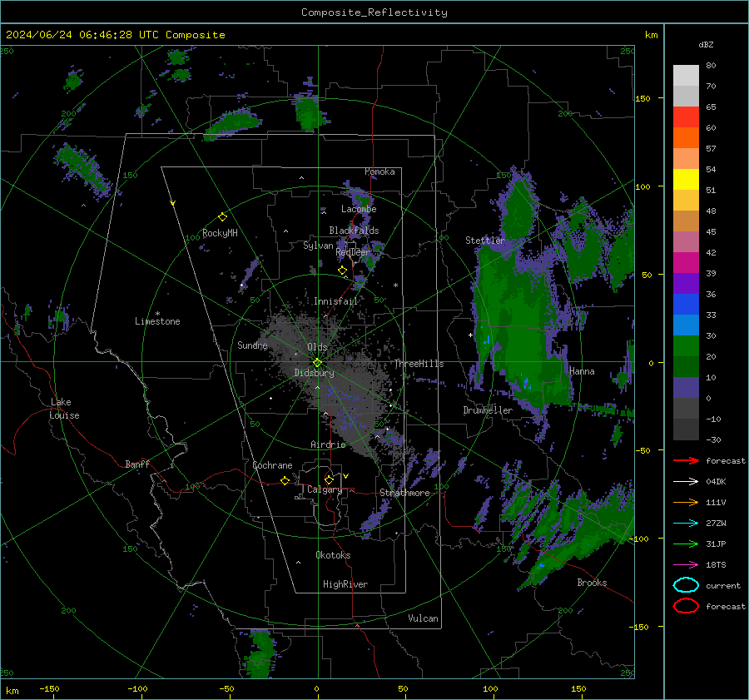
Task: Select the Drumheller city label
Action: pyautogui.click(x=488, y=410)
